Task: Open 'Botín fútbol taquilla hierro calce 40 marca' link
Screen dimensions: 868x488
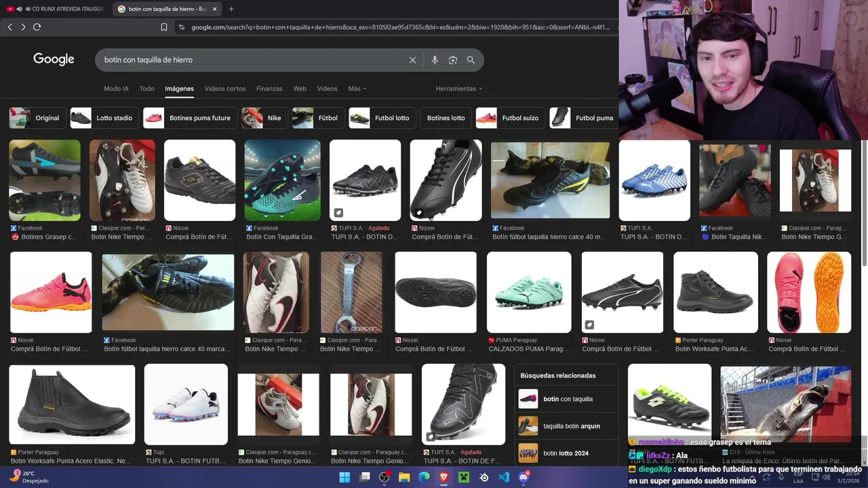Action: (167, 349)
